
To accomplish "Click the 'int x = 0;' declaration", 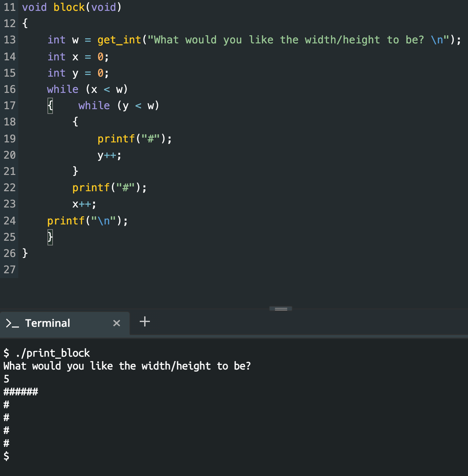I will (x=78, y=57).
